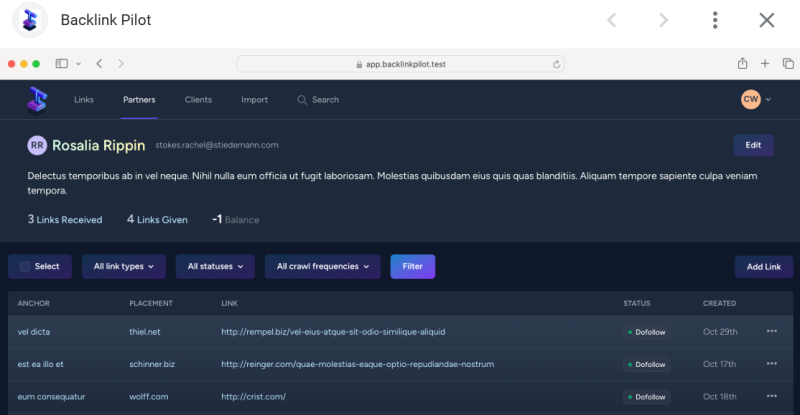The width and height of the screenshot is (800, 415).
Task: Click the Dofollow badge in wolff.com row
Action: click(646, 397)
